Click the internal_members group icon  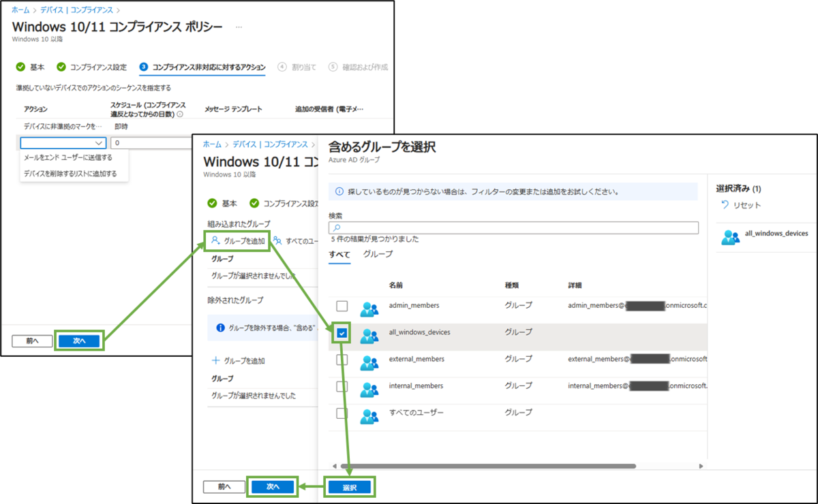369,390
